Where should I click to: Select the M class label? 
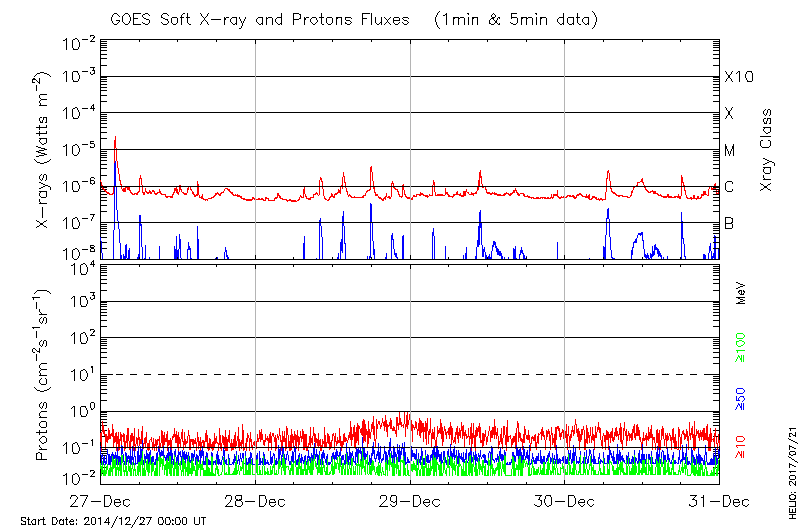pos(730,150)
